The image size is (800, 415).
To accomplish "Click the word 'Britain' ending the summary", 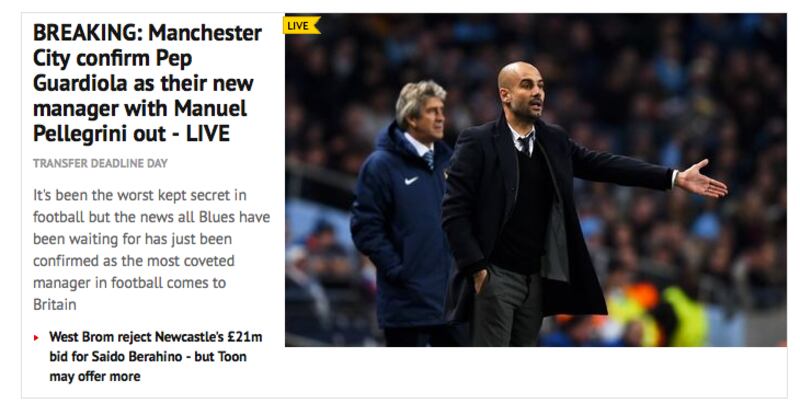I will pyautogui.click(x=55, y=305).
